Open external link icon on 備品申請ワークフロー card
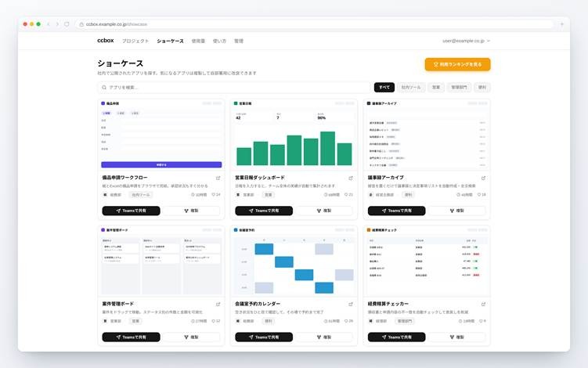Screen dimensions: 588x368 218,179
